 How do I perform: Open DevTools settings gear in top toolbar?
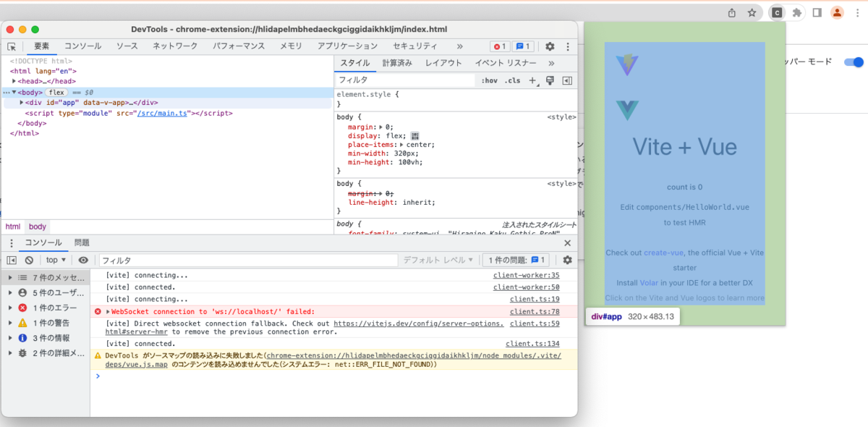click(x=550, y=46)
